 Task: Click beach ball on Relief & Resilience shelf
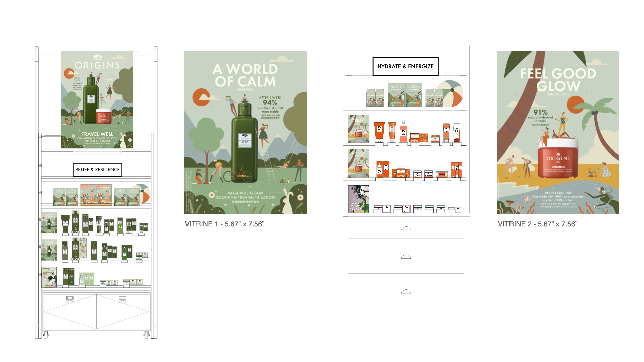tap(145, 194)
